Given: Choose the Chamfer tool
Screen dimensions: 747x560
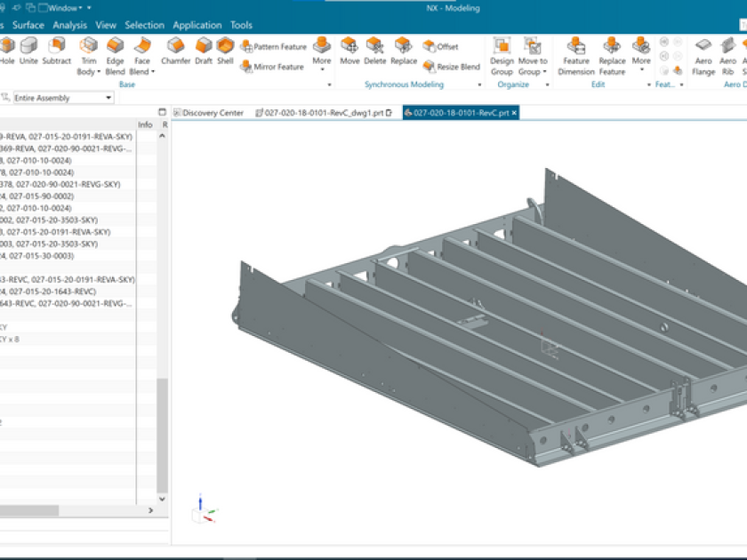Looking at the screenshot, I should click(x=176, y=51).
